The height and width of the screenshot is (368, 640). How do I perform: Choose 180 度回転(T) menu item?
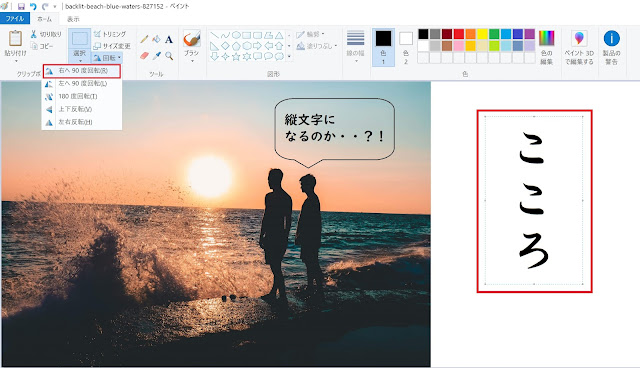point(82,96)
